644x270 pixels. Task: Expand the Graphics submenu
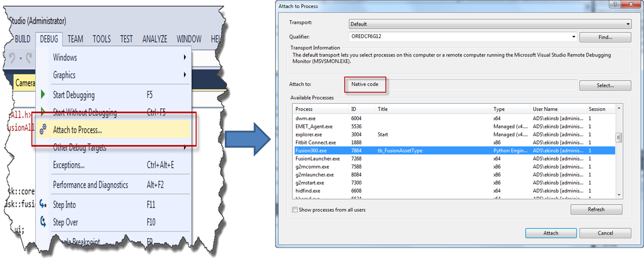coord(184,75)
